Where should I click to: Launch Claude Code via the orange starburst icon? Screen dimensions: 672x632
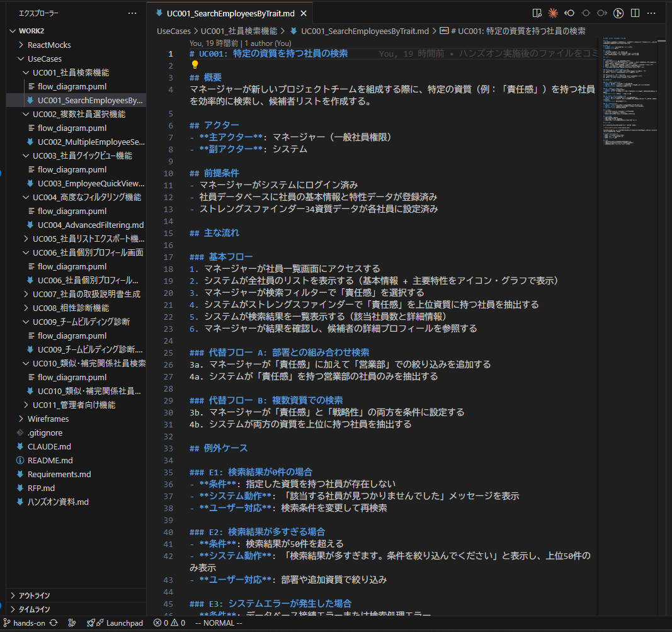pos(553,13)
